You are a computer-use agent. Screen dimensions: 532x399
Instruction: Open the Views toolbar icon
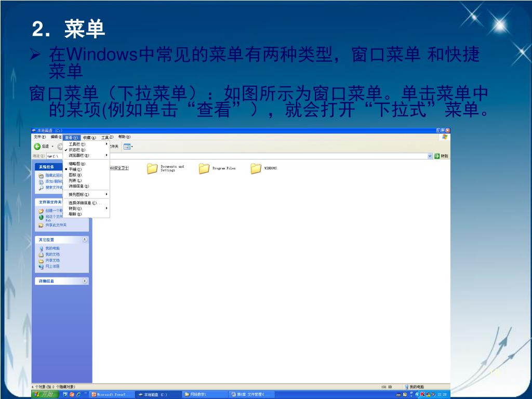[x=127, y=147]
